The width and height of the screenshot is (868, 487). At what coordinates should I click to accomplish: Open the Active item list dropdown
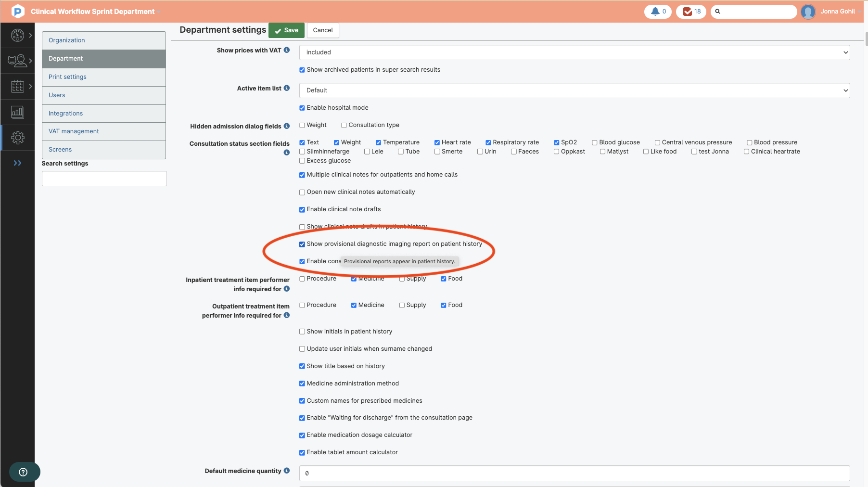[x=574, y=90]
